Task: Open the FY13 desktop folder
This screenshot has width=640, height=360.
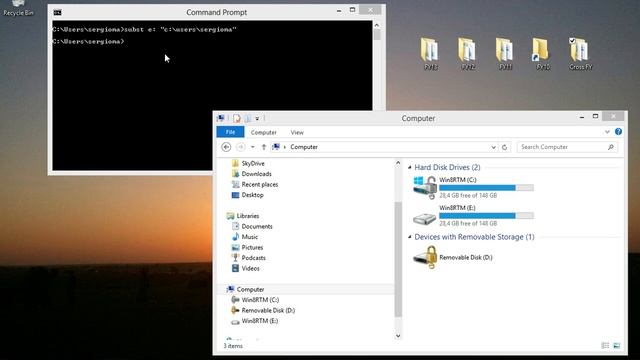Action: [x=430, y=54]
